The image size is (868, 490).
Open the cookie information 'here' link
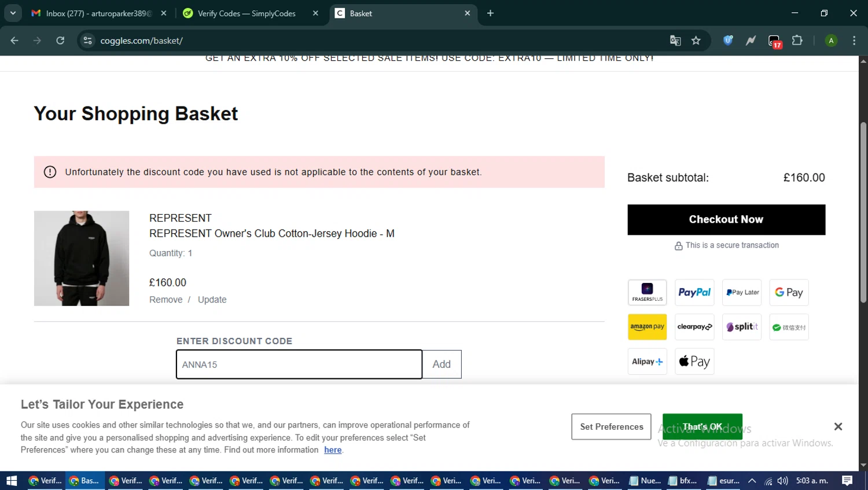333,450
